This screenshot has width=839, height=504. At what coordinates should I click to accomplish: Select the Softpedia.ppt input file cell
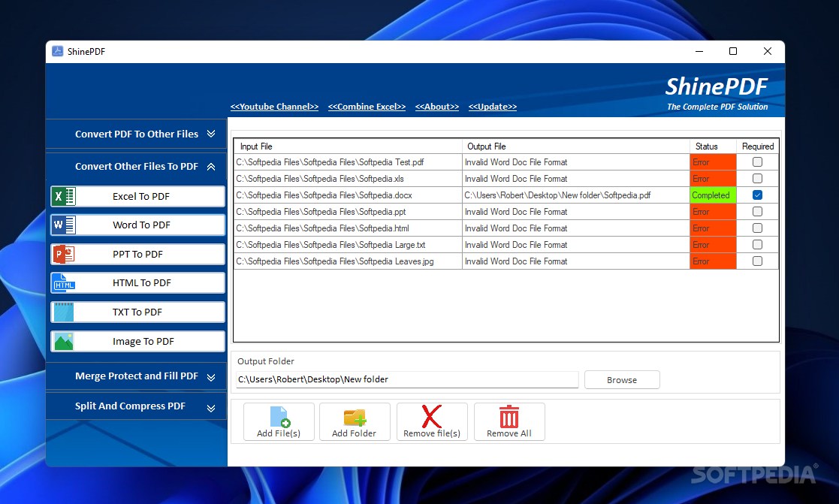(348, 212)
